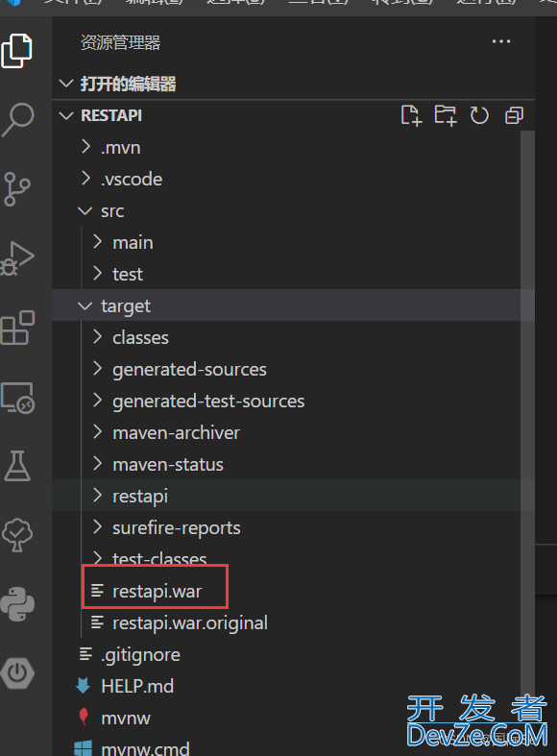Expand the generated-test-sources folder
The image size is (557, 756).
[97, 401]
